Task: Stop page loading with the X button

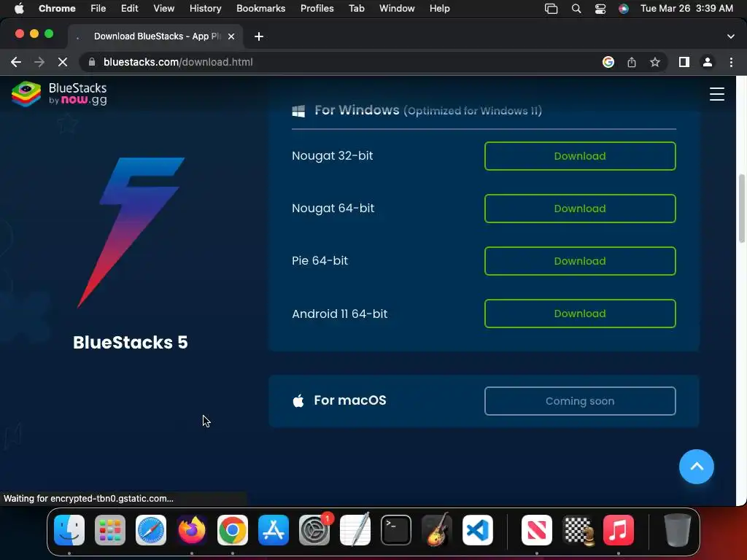Action: point(63,62)
